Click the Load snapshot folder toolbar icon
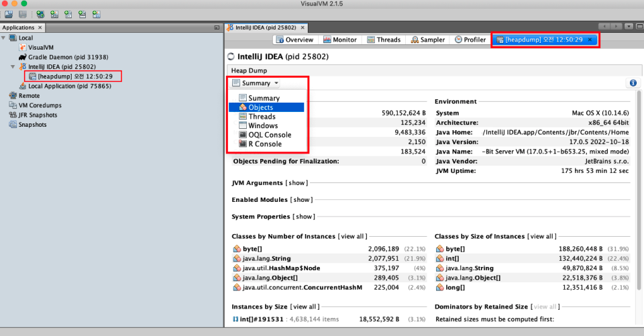 click(9, 14)
